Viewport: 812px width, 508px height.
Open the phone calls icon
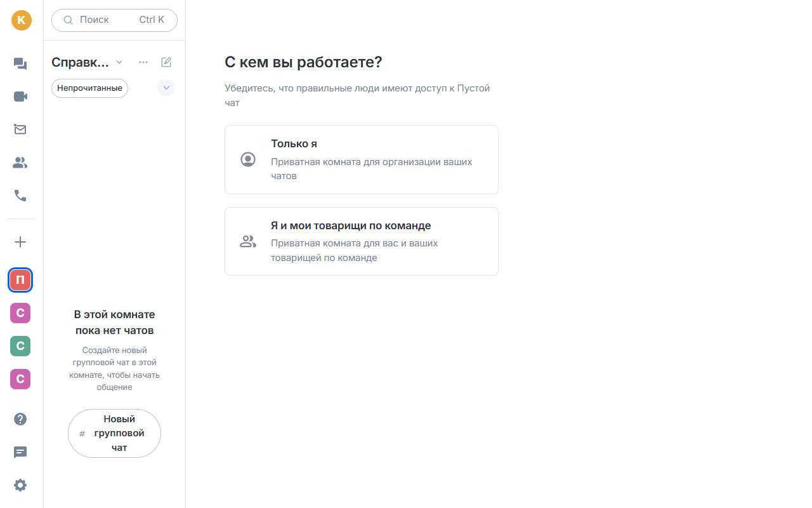pos(20,196)
